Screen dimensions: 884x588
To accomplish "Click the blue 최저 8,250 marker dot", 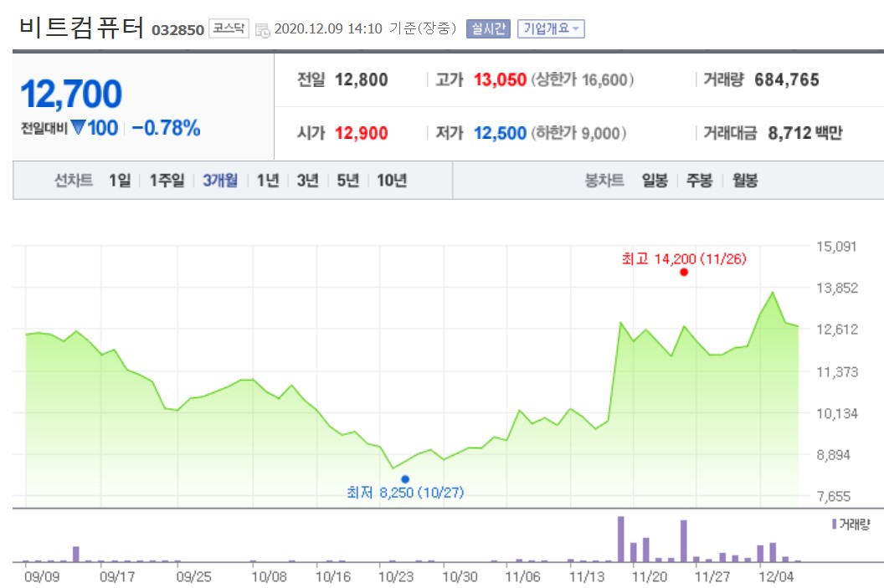I will tap(405, 479).
